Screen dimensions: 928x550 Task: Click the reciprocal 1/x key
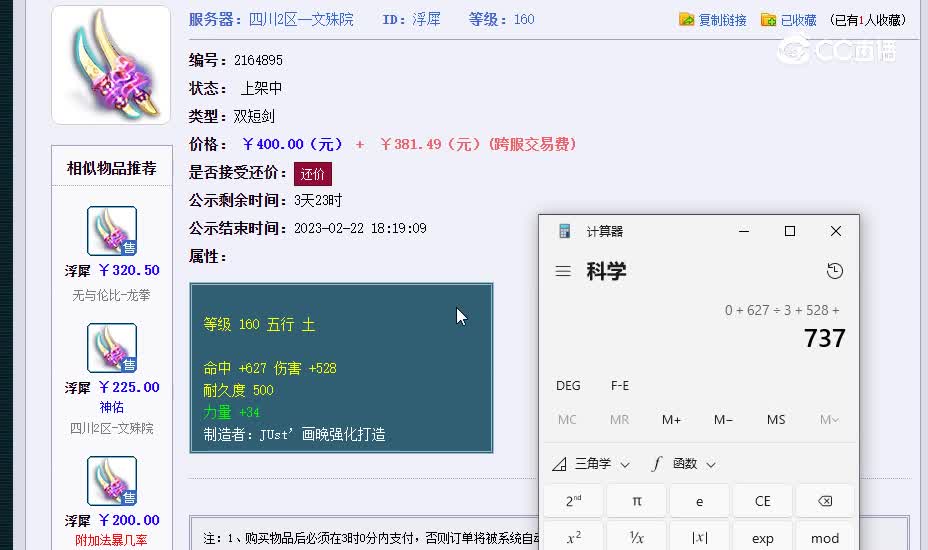(x=637, y=538)
